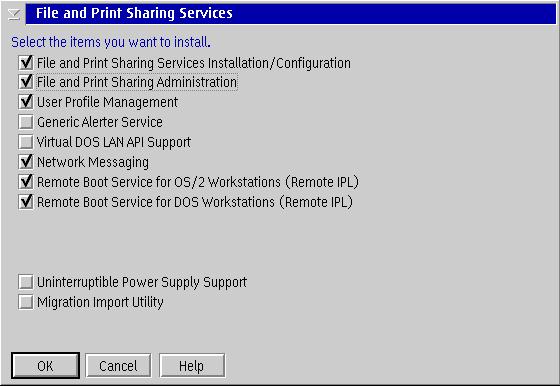Enable the Generic Alerter Service checkbox

(26, 122)
